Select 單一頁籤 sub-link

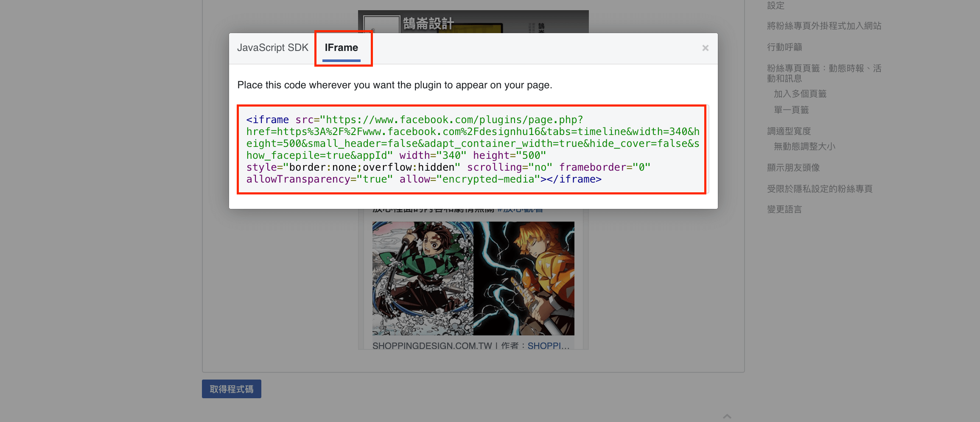[x=791, y=110]
